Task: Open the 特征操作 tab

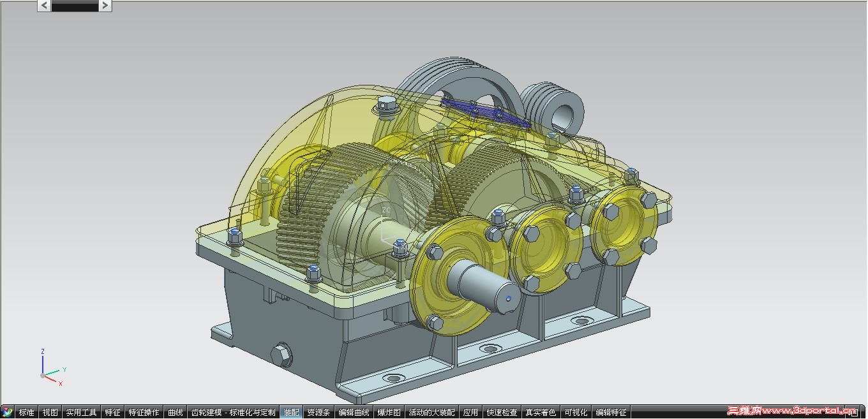Action: [144, 413]
